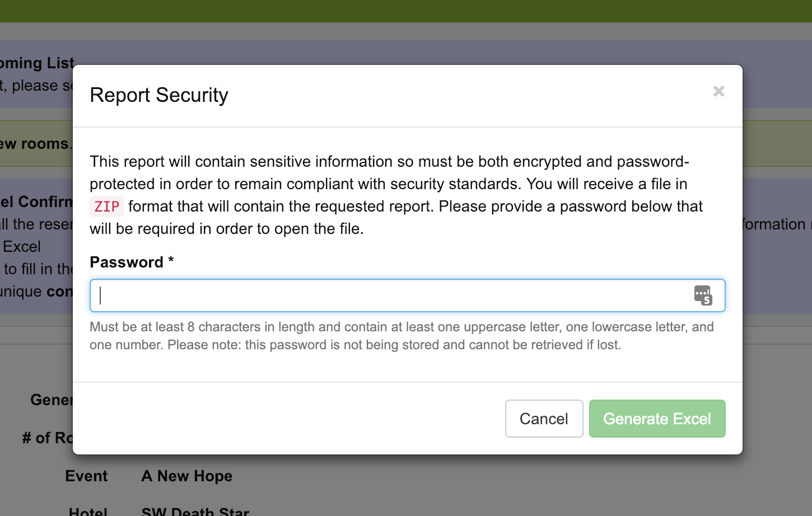
Task: Close the Report Security dialog
Action: pyautogui.click(x=718, y=91)
